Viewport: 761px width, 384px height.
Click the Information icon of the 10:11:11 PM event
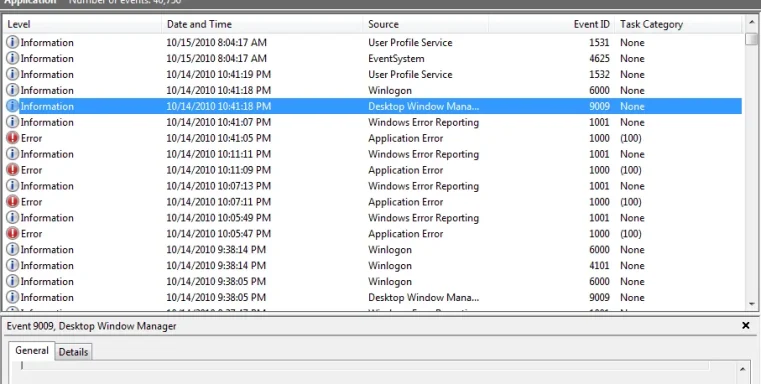click(x=13, y=154)
